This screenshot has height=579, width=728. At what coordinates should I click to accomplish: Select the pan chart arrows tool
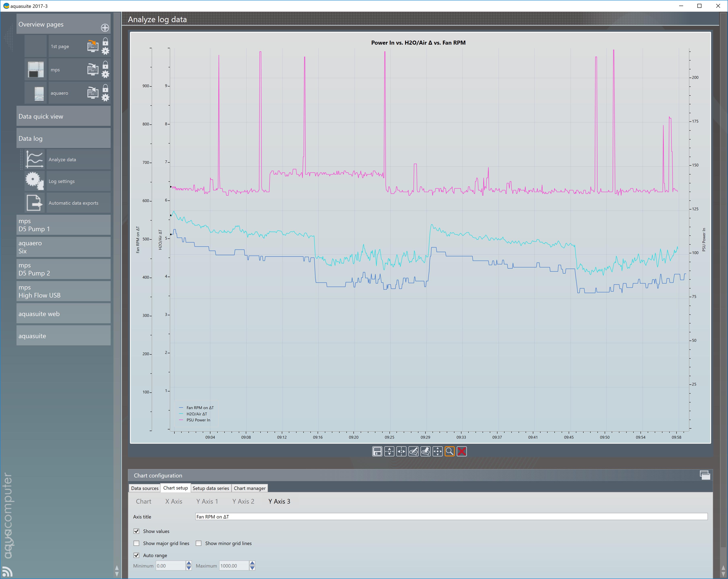[437, 451]
